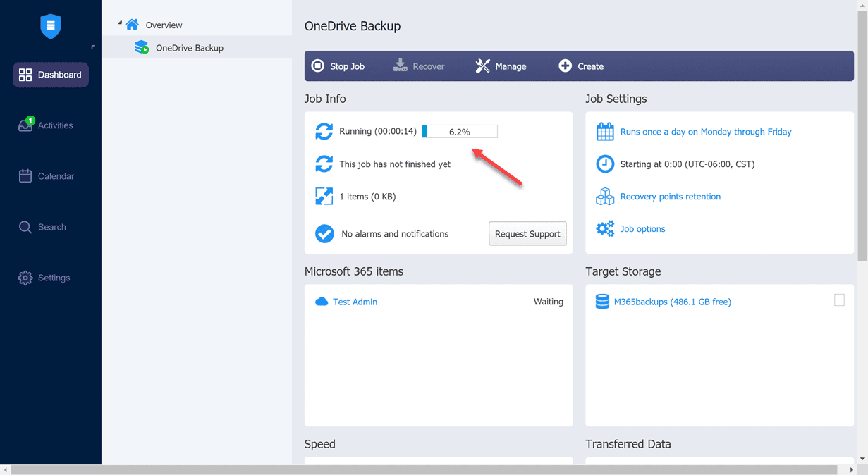Open the Search magnifier icon

pyautogui.click(x=25, y=227)
